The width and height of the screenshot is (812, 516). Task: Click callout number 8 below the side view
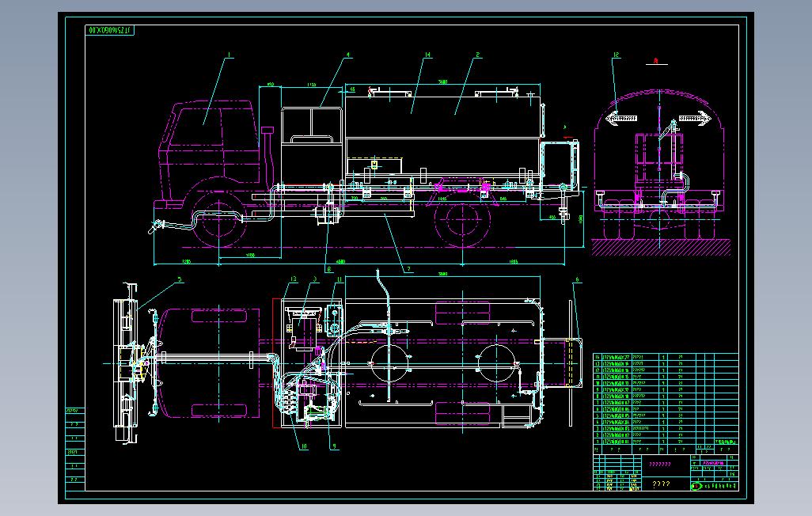[329, 269]
